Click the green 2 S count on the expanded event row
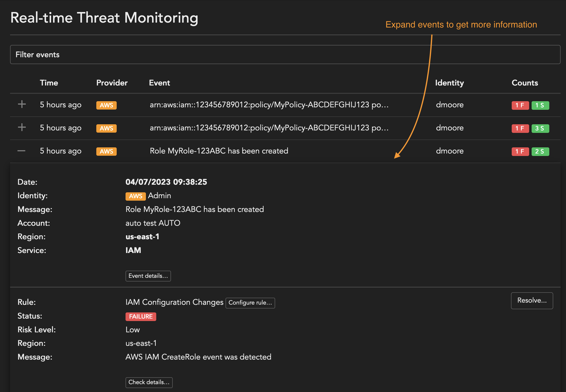This screenshot has height=392, width=566. tap(540, 151)
